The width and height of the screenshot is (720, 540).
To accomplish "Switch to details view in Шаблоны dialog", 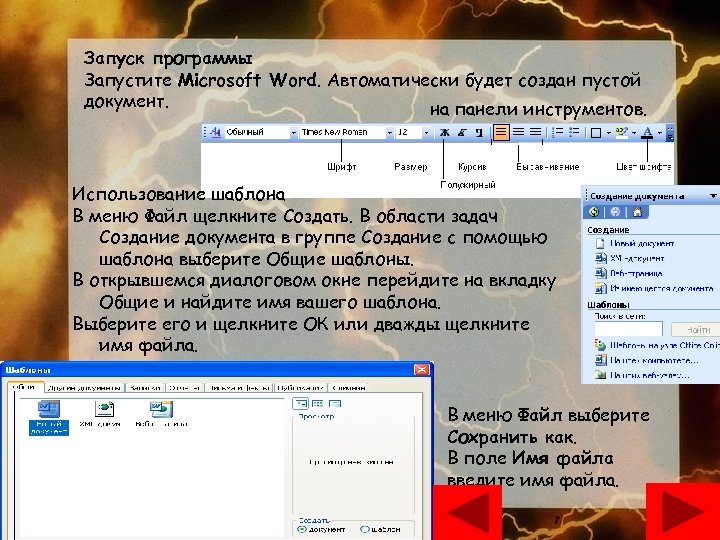I will tap(335, 404).
